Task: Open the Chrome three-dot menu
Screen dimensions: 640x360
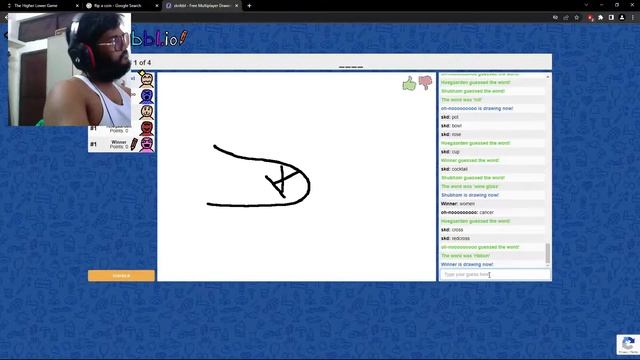Action: click(633, 18)
